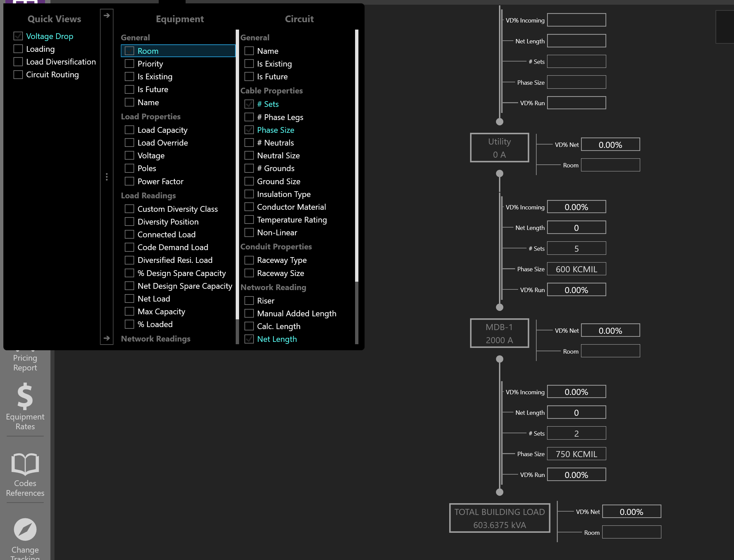Expand the Load Diversification quick view option
The height and width of the screenshot is (560, 734).
[18, 62]
